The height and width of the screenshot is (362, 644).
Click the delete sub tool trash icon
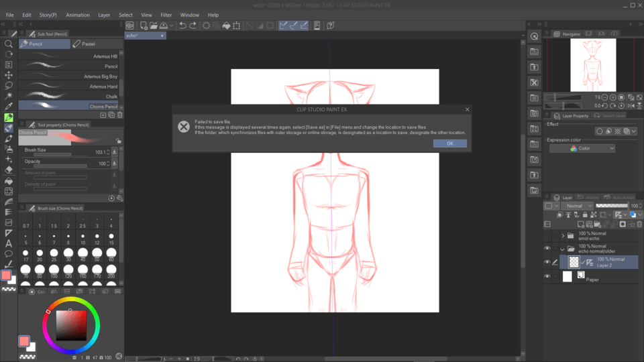[x=120, y=115]
